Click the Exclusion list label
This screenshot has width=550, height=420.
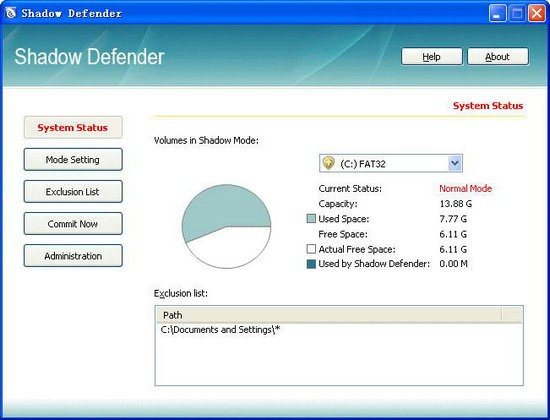(181, 293)
